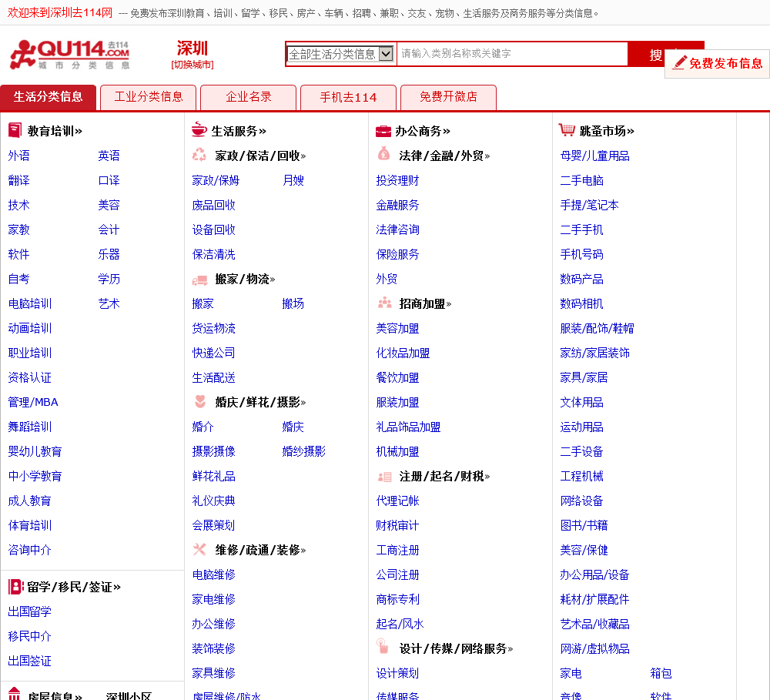
Task: Open the 婚纱摄影 link
Action: click(x=303, y=451)
